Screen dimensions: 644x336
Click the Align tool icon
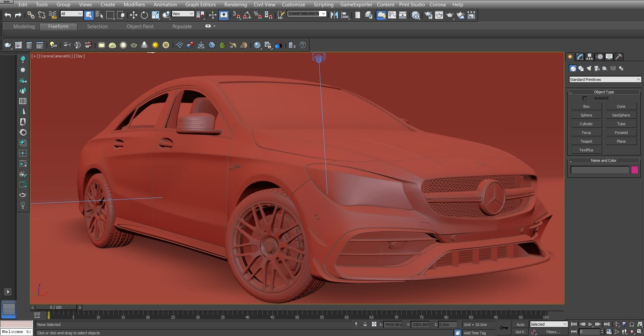point(345,15)
